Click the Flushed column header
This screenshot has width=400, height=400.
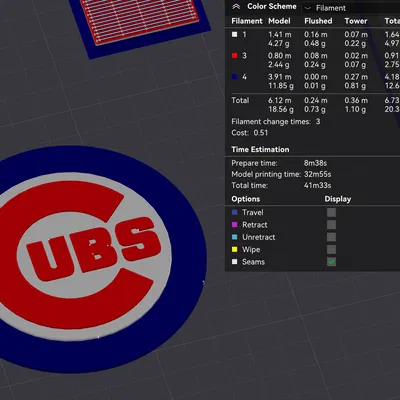click(x=318, y=21)
